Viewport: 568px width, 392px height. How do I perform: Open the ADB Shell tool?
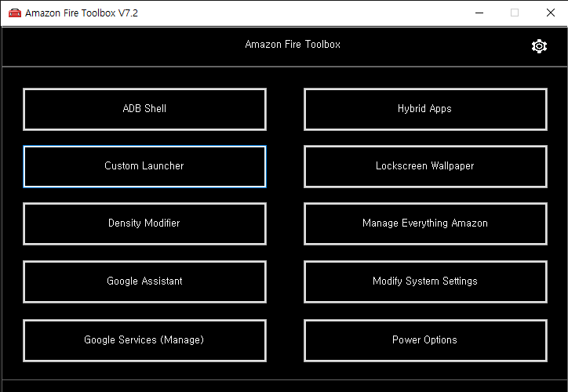[x=144, y=109]
